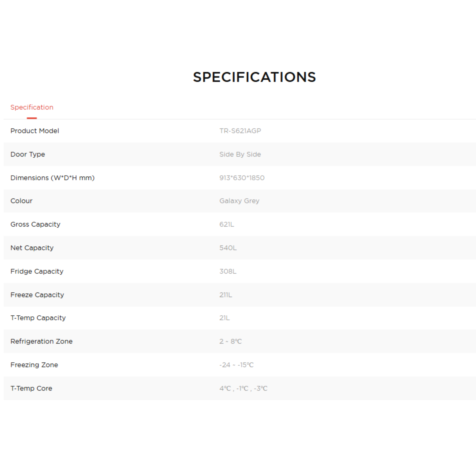
Task: Select the 211L freeze capacity value
Action: [226, 295]
